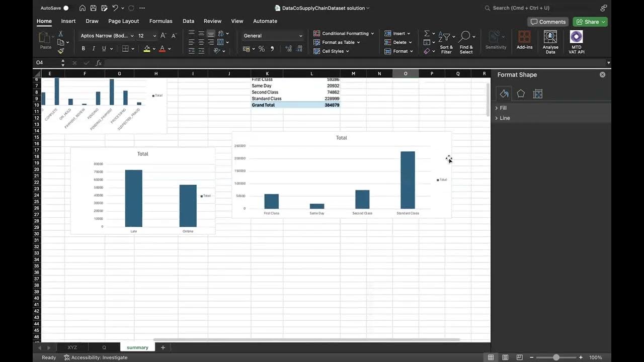Screen dimensions: 644x362
Task: Toggle Underline formatting
Action: click(x=104, y=49)
